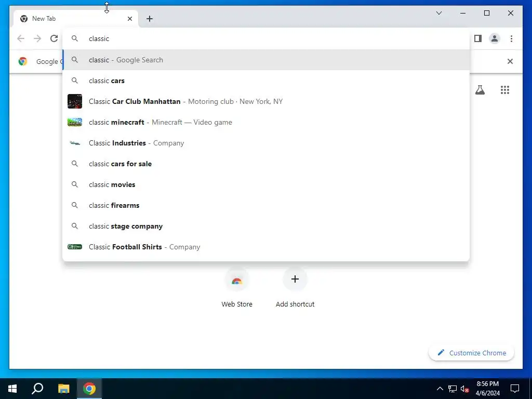Image resolution: width=532 pixels, height=399 pixels.
Task: Click the back navigation arrow
Action: (21, 38)
